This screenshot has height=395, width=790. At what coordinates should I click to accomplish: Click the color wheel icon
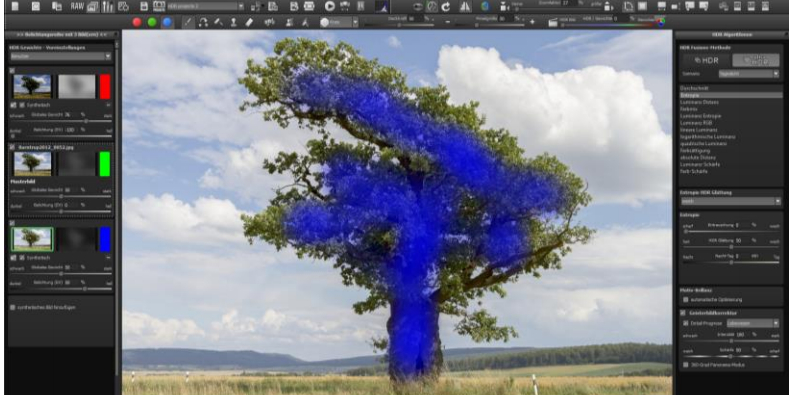[661, 21]
